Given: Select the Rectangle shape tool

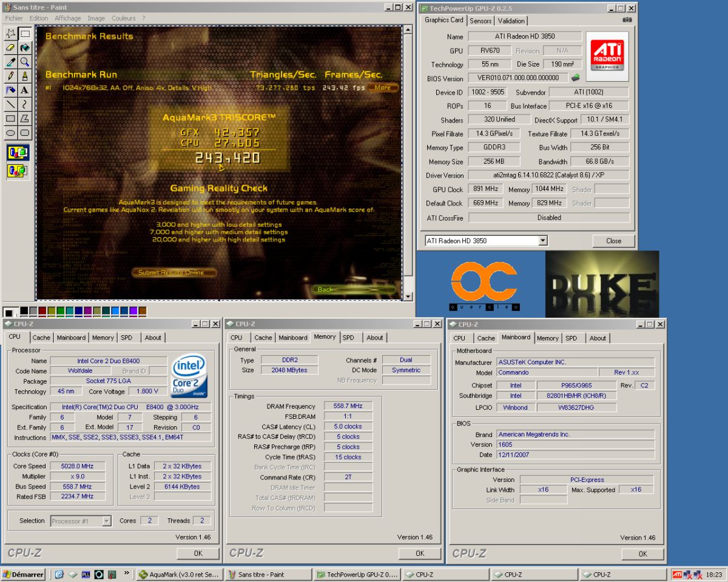Looking at the screenshot, I should [x=11, y=118].
